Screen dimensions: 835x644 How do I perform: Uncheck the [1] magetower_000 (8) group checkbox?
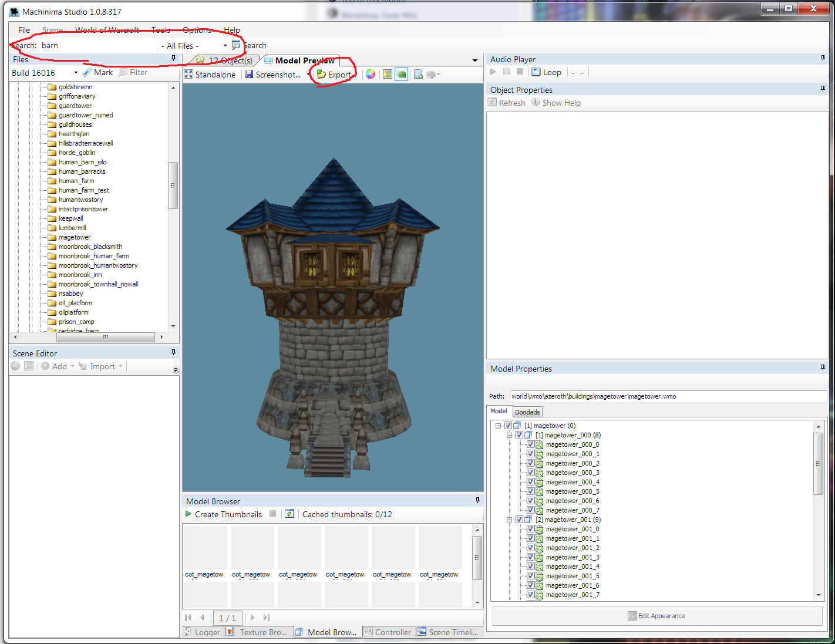click(x=519, y=435)
